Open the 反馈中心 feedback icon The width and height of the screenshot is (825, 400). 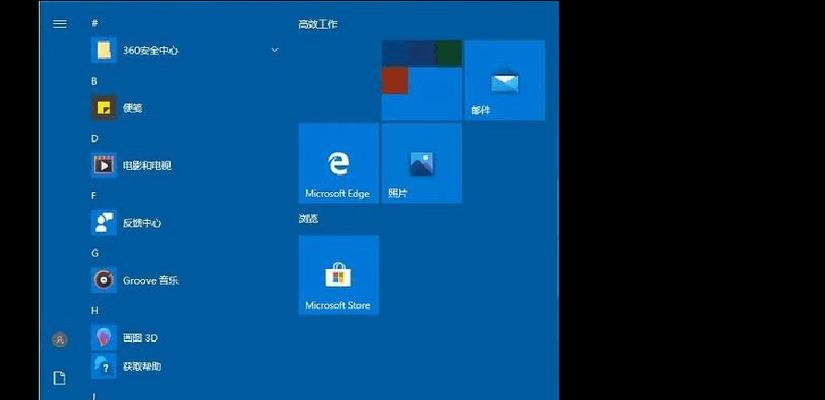(104, 223)
